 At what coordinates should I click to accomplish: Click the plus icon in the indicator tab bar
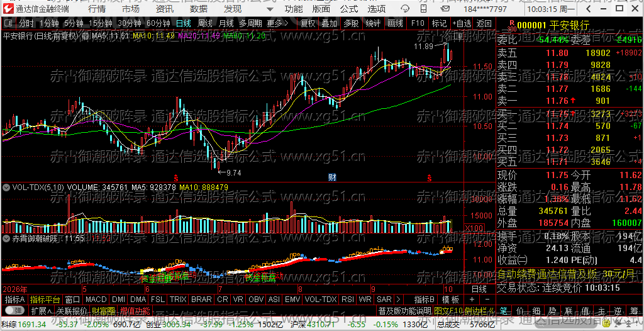pyautogui.click(x=472, y=300)
